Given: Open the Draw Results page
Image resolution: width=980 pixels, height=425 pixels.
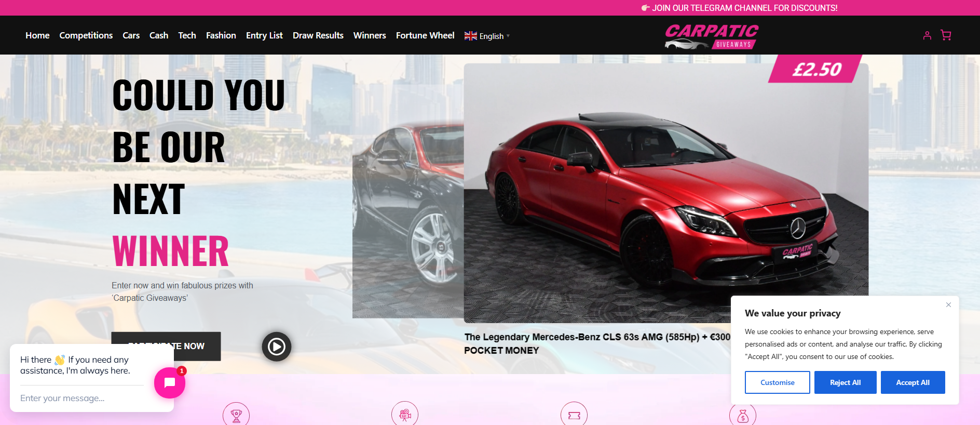Looking at the screenshot, I should [318, 35].
